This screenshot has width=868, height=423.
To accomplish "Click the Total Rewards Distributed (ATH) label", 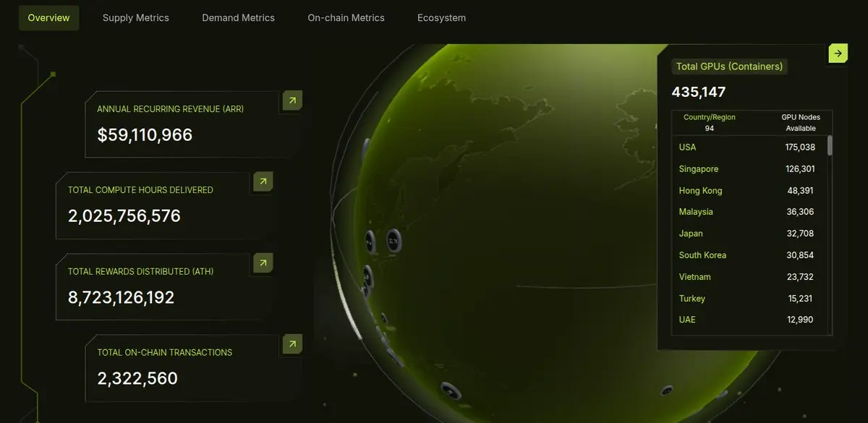I will [x=140, y=271].
